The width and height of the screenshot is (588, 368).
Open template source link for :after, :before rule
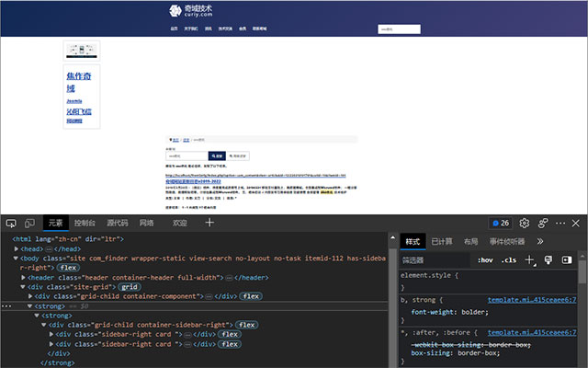click(532, 333)
